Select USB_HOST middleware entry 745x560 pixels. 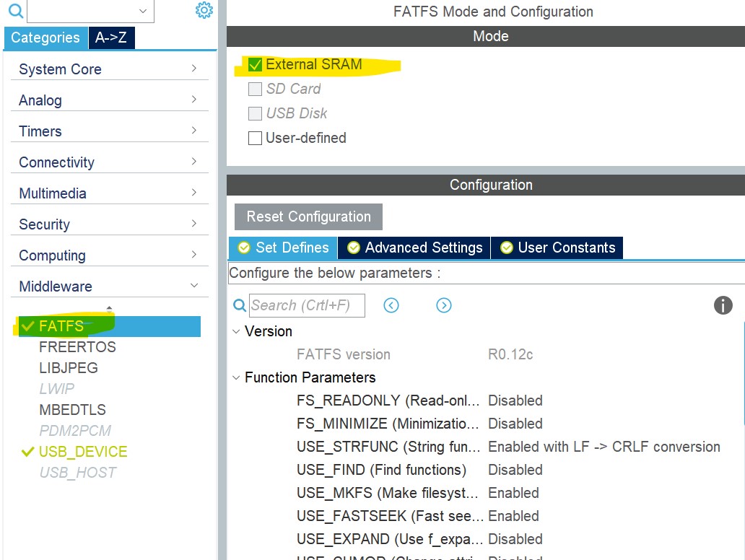pyautogui.click(x=77, y=473)
